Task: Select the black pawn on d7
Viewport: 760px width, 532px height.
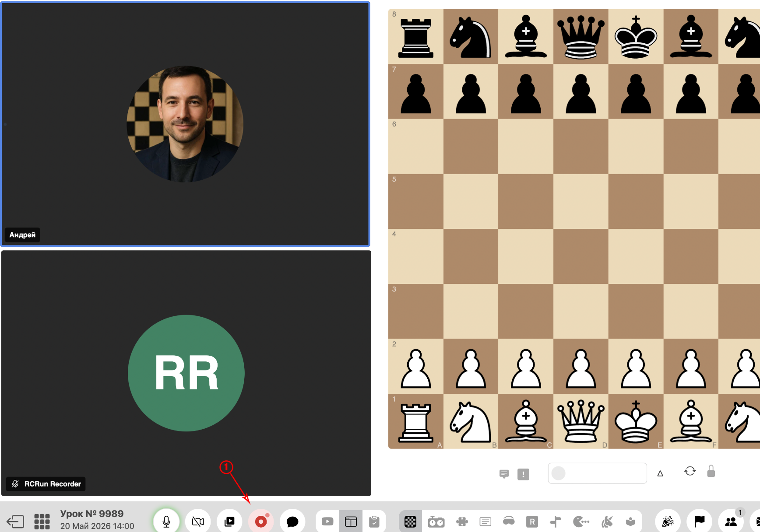Action: coord(581,91)
